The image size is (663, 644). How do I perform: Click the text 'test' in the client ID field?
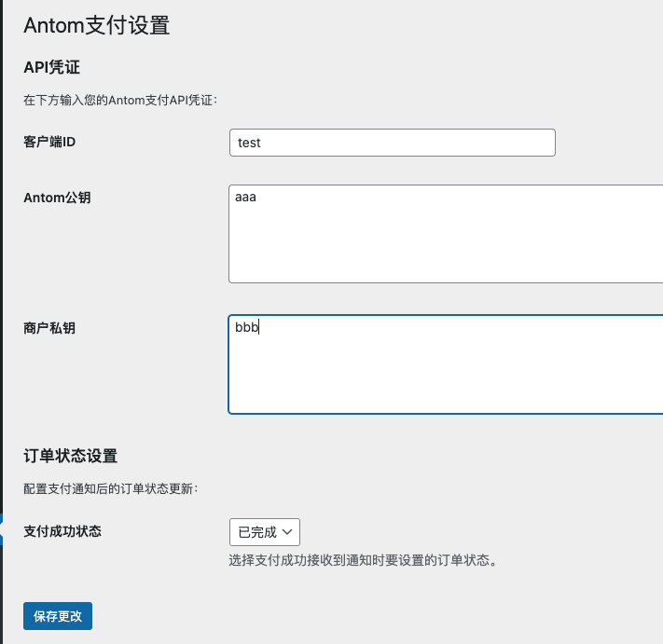point(250,143)
